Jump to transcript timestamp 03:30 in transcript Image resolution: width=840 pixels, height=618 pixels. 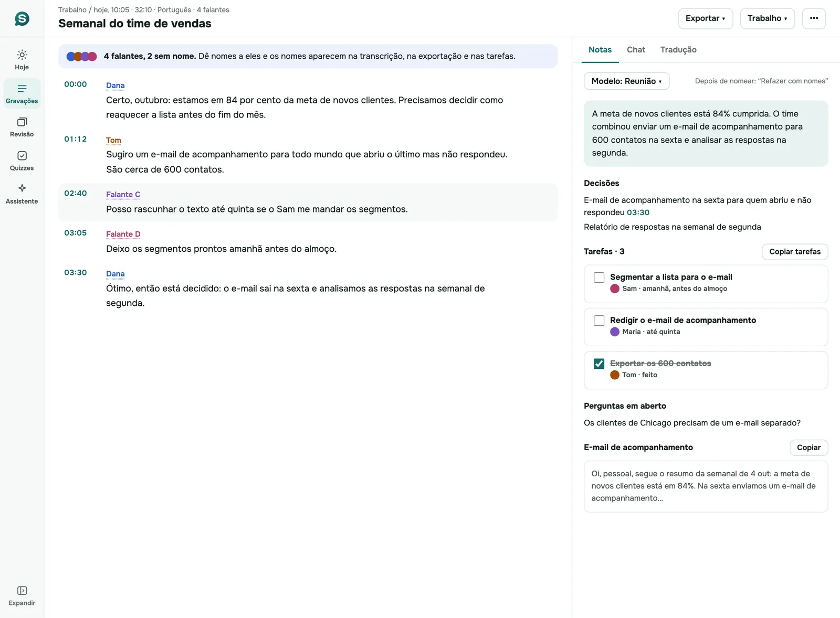[76, 273]
